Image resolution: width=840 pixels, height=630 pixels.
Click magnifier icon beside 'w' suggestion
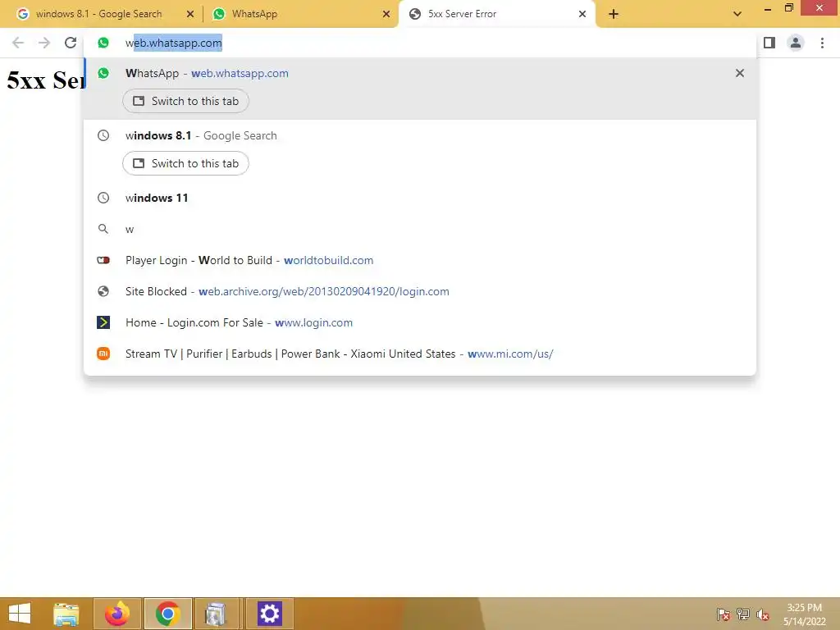point(103,230)
